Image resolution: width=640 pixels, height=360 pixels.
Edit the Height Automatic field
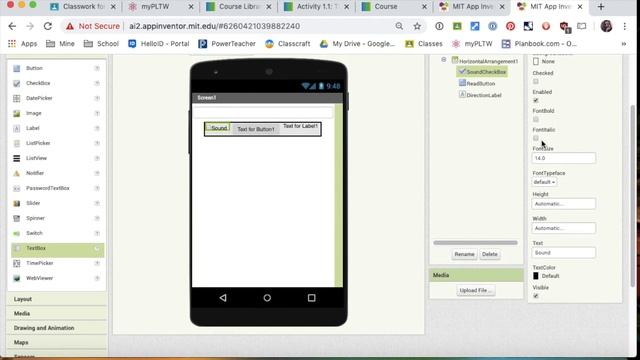click(564, 204)
